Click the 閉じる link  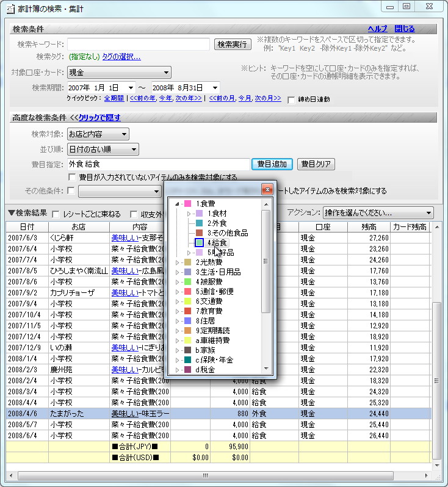[405, 29]
